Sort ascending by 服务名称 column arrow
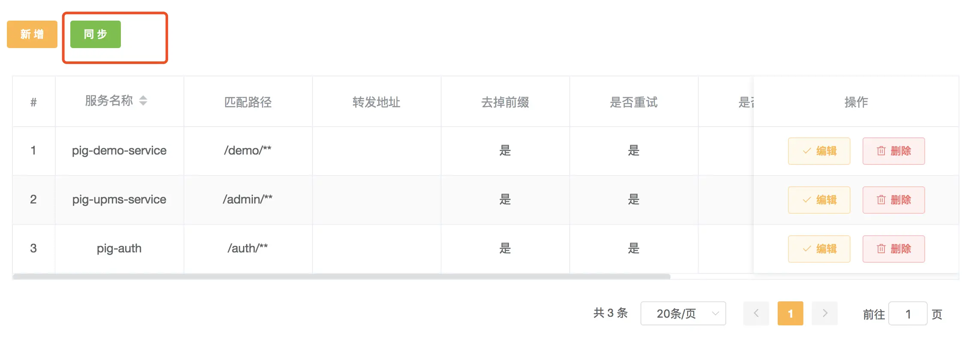This screenshot has width=980, height=352. pos(143,97)
